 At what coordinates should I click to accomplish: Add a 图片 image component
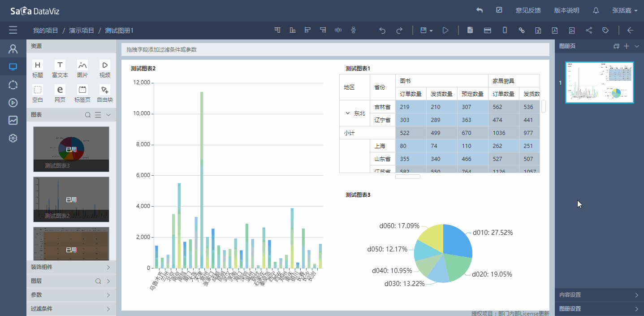82,69
